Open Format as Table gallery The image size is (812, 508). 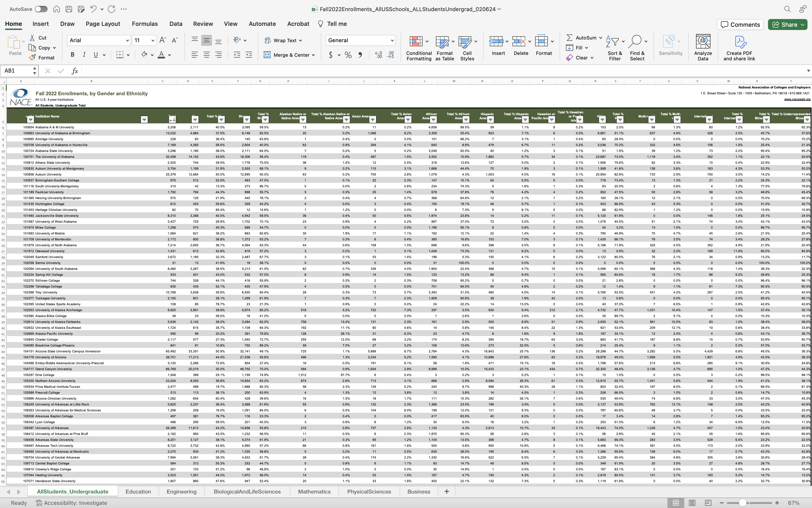[445, 48]
